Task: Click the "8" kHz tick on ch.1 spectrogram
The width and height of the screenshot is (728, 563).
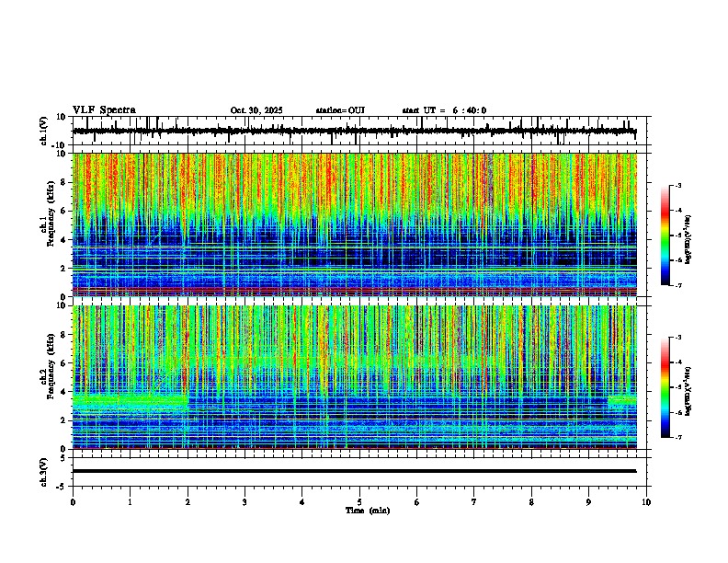Action: [63, 182]
